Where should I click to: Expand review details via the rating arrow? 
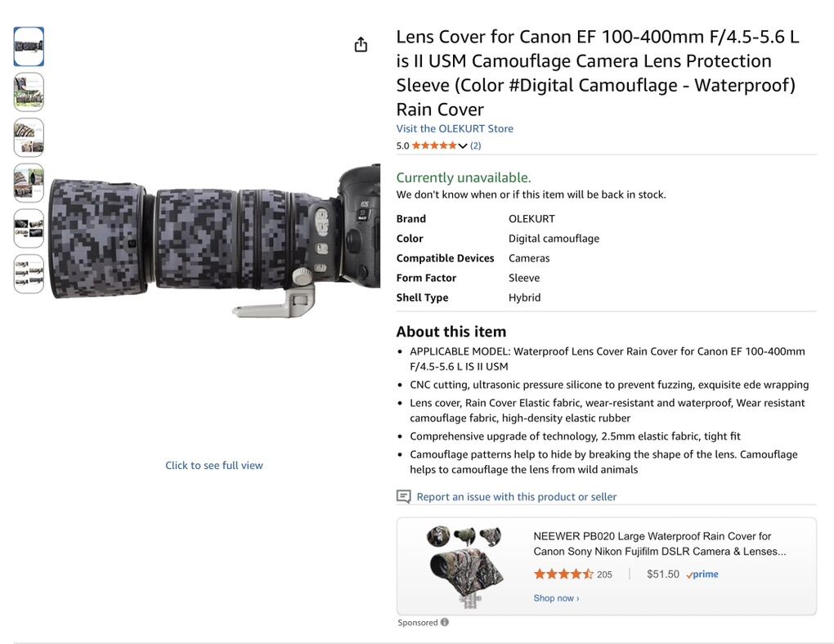pos(464,145)
